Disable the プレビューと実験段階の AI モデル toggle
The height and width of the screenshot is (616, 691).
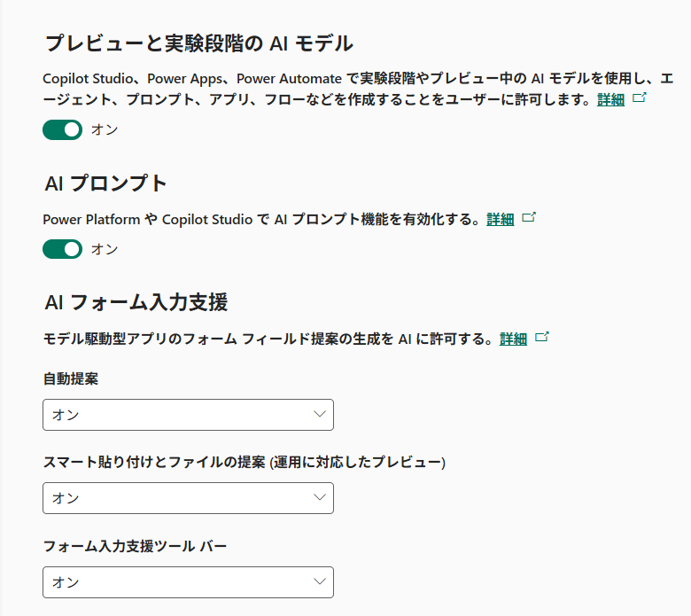pos(62,129)
